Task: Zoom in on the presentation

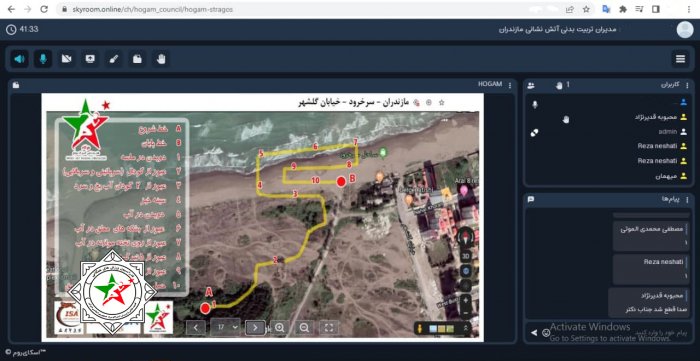Action: 279,328
